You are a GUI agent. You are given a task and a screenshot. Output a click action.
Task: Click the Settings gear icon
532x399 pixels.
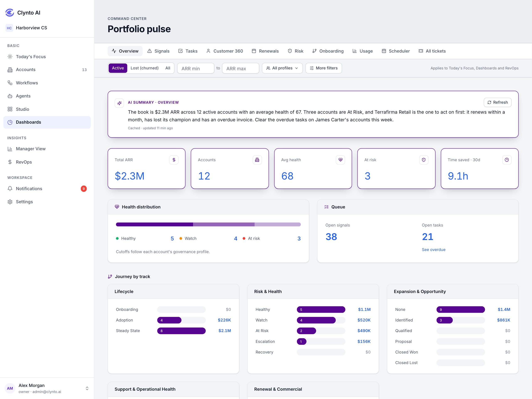click(10, 202)
